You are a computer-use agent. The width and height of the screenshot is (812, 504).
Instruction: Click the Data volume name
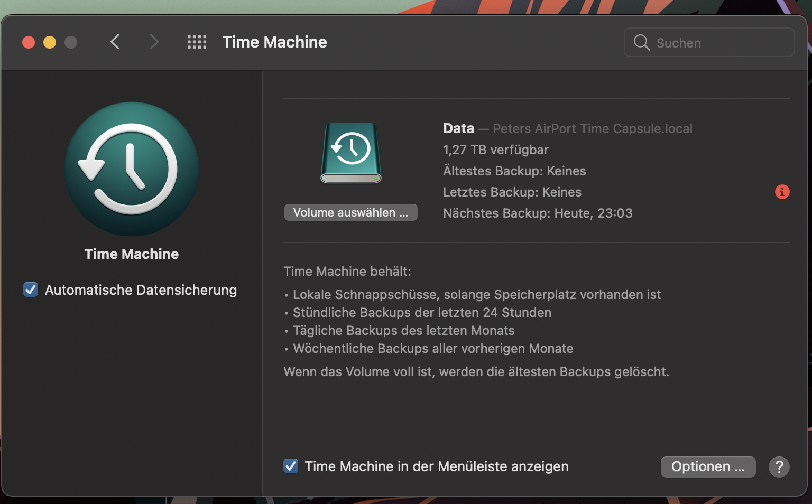point(459,128)
